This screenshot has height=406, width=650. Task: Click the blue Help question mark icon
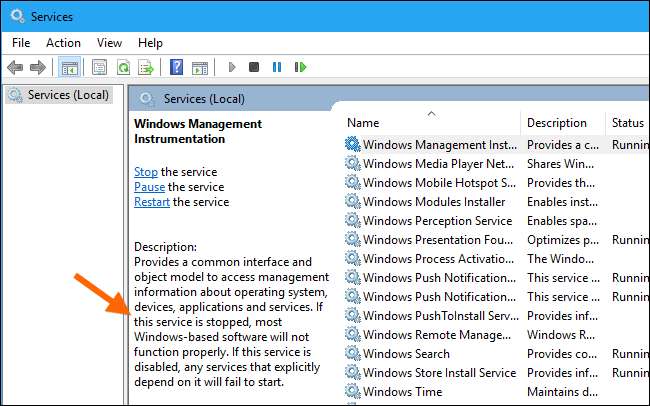(176, 67)
